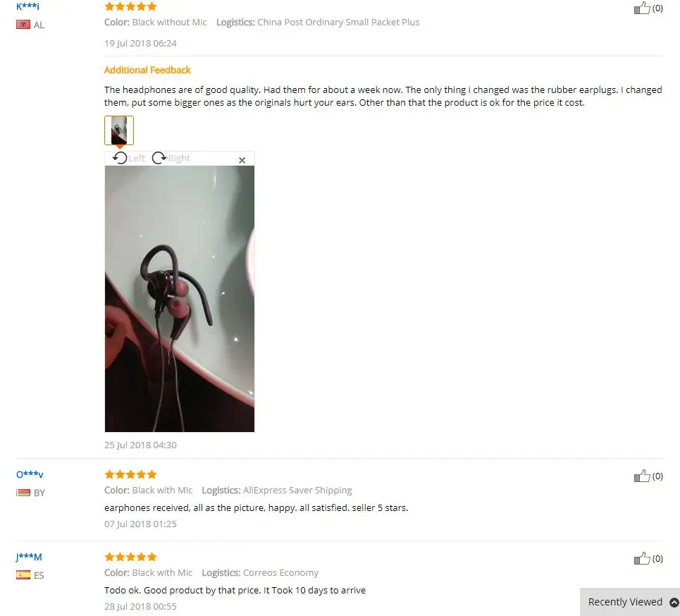This screenshot has width=680, height=616.
Task: Rotate the review photo right
Action: (x=171, y=158)
